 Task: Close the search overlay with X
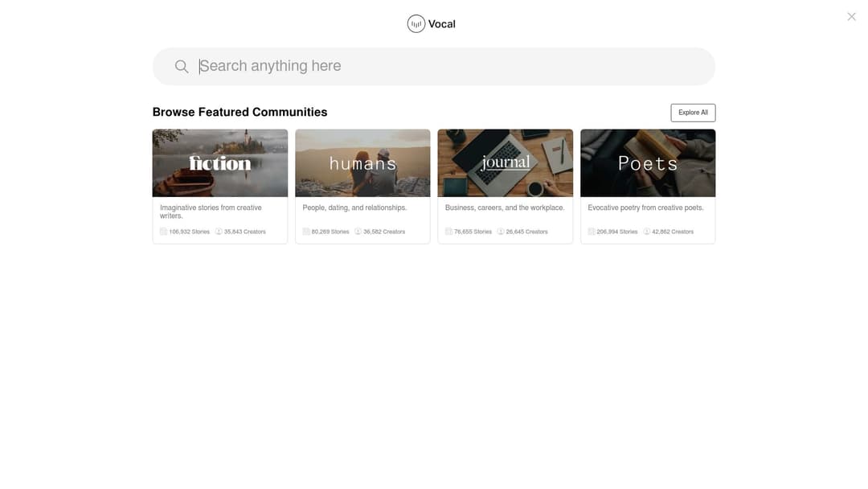pos(851,17)
